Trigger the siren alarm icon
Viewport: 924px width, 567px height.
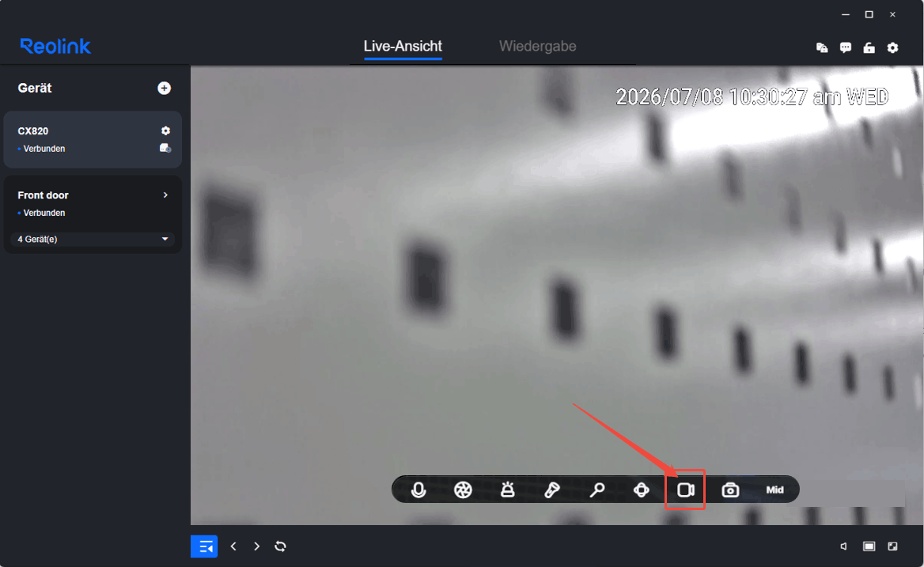point(507,490)
